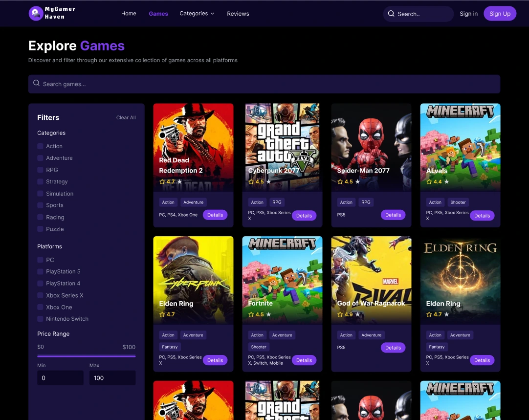The height and width of the screenshot is (420, 529).
Task: Click the RPG tag on Spider-Man 2077 card
Action: (x=366, y=202)
